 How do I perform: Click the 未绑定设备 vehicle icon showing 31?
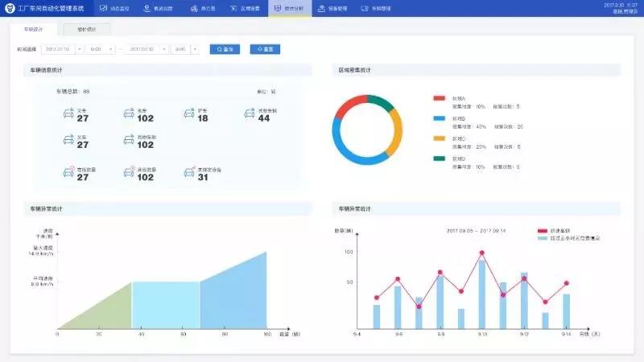[x=188, y=173]
